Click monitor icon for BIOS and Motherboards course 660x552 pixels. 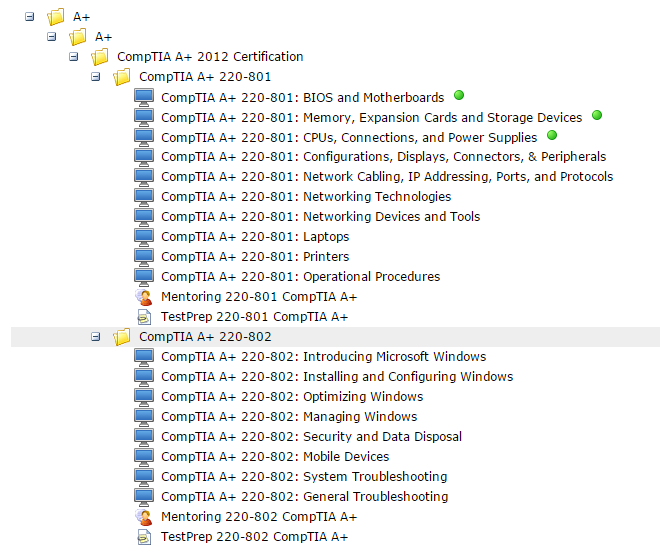point(144,97)
